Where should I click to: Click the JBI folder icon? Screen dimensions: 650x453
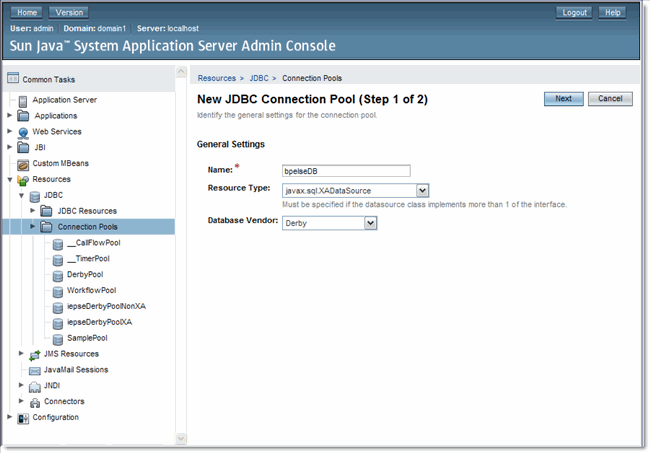pos(23,147)
